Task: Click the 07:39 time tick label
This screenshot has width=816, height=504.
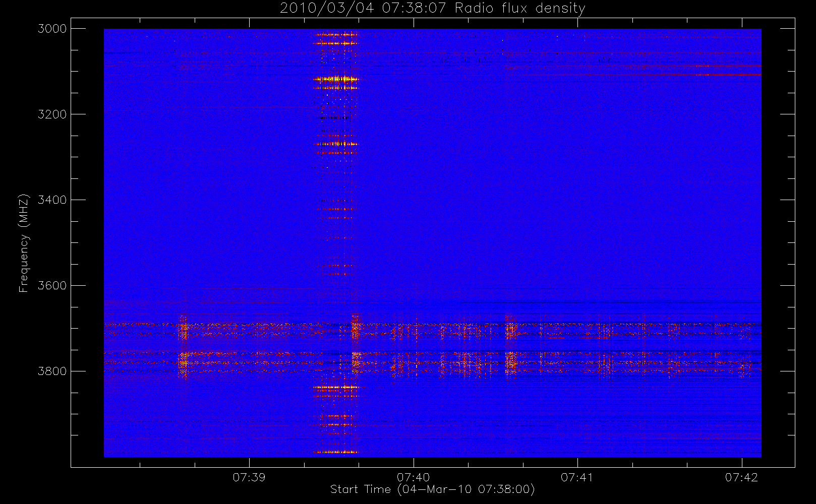Action: (x=249, y=477)
